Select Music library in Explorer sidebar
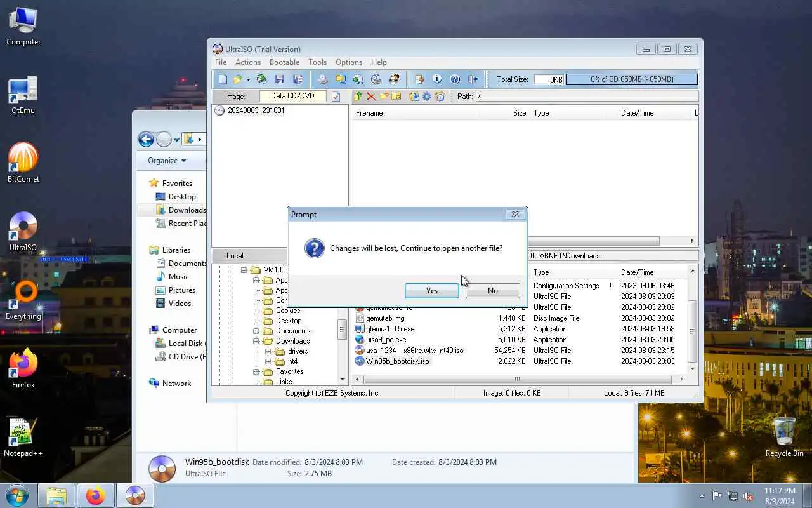 178,277
